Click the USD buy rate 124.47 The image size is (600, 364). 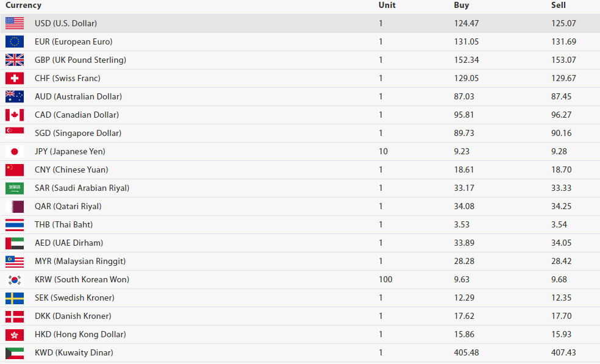click(x=466, y=23)
